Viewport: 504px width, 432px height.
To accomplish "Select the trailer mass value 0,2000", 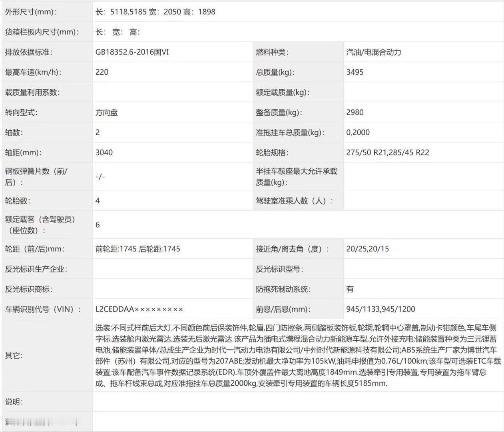I will (x=358, y=132).
